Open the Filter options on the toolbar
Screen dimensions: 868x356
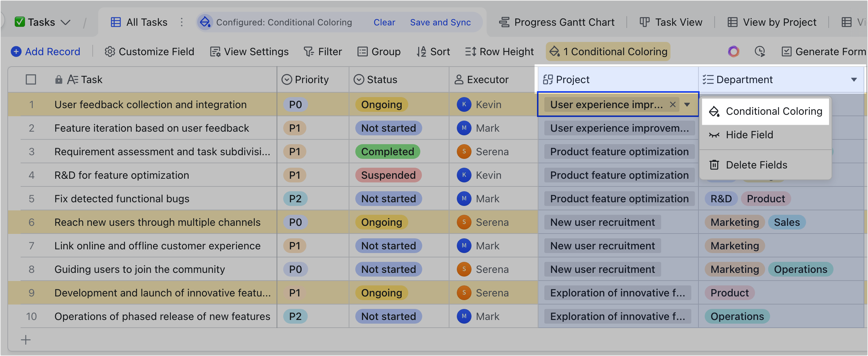(x=323, y=51)
